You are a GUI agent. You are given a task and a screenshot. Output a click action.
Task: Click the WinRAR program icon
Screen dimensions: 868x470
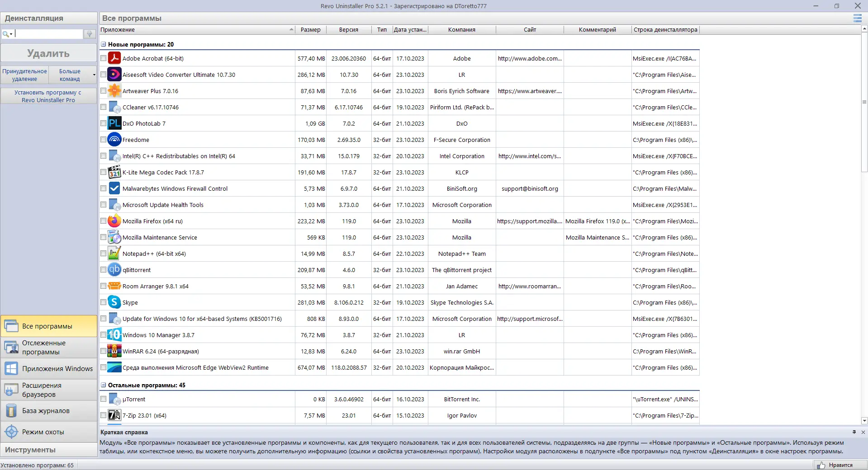[x=114, y=351]
